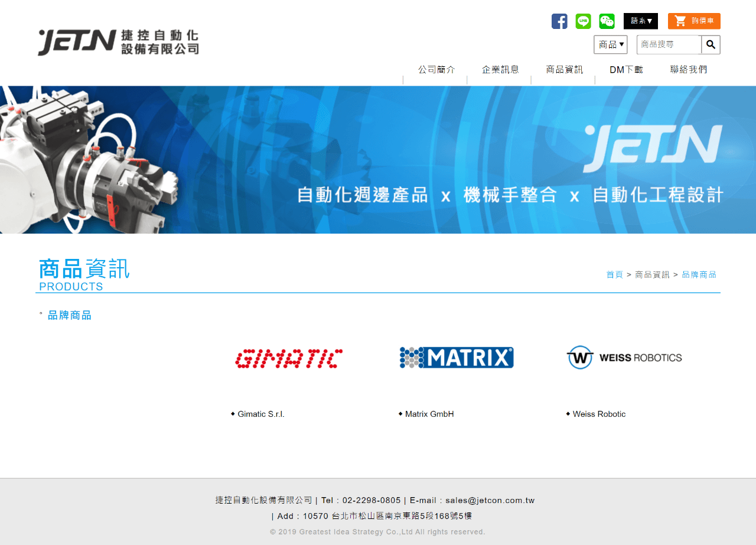Click the JETN company logo in header
Screen dimensions: 756x545
[x=119, y=43]
